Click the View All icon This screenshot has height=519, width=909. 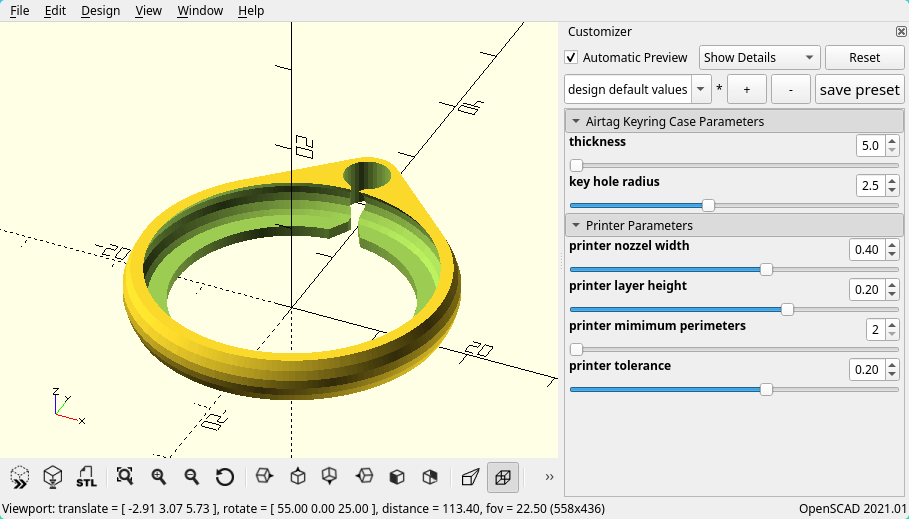(125, 477)
